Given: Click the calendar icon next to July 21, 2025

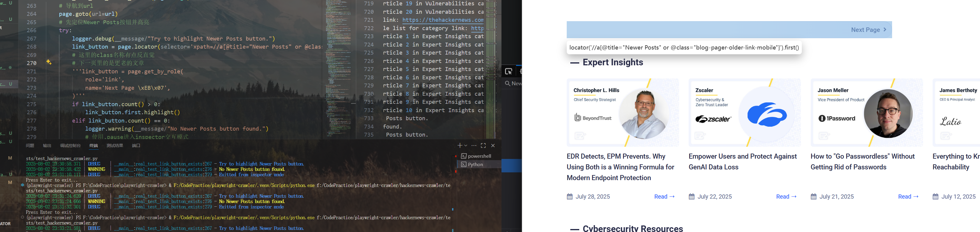Looking at the screenshot, I should click(x=814, y=197).
